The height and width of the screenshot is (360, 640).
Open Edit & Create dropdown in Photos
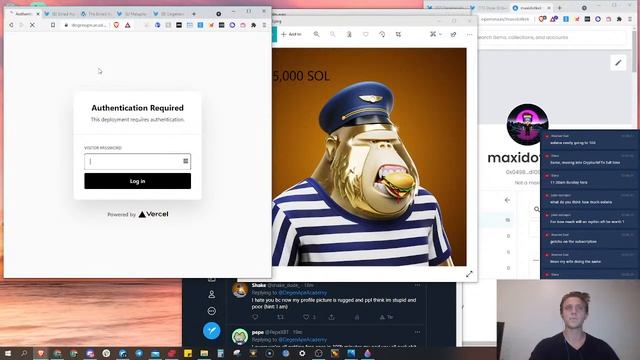coord(436,34)
